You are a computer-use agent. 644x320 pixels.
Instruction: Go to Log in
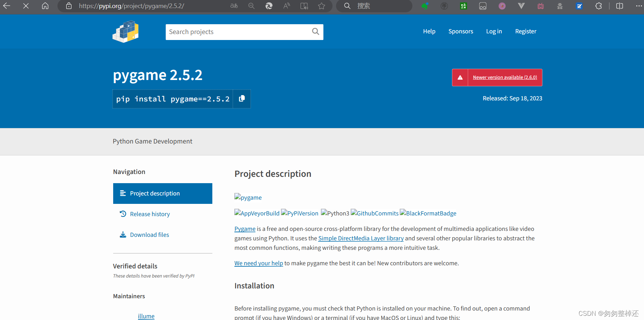(494, 31)
